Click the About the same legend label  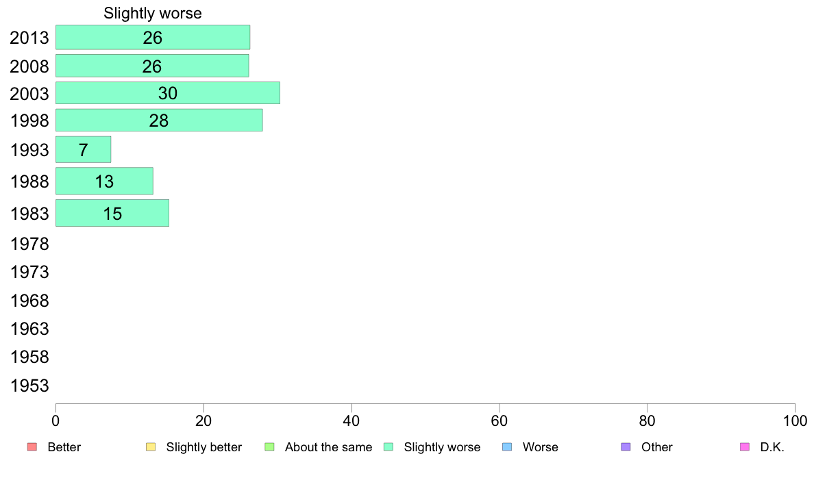pos(328,447)
